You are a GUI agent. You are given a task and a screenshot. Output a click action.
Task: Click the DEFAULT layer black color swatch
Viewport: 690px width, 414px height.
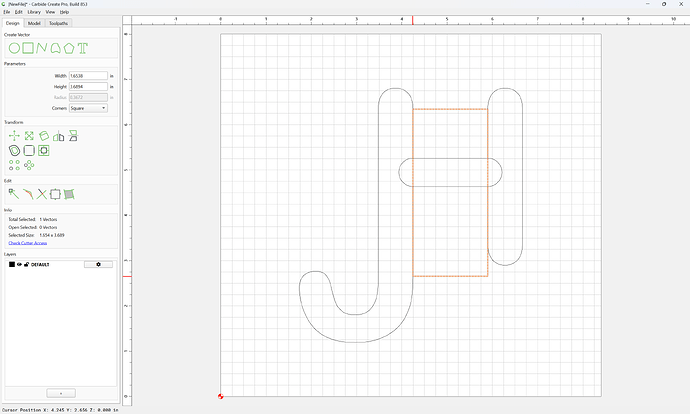coord(12,264)
